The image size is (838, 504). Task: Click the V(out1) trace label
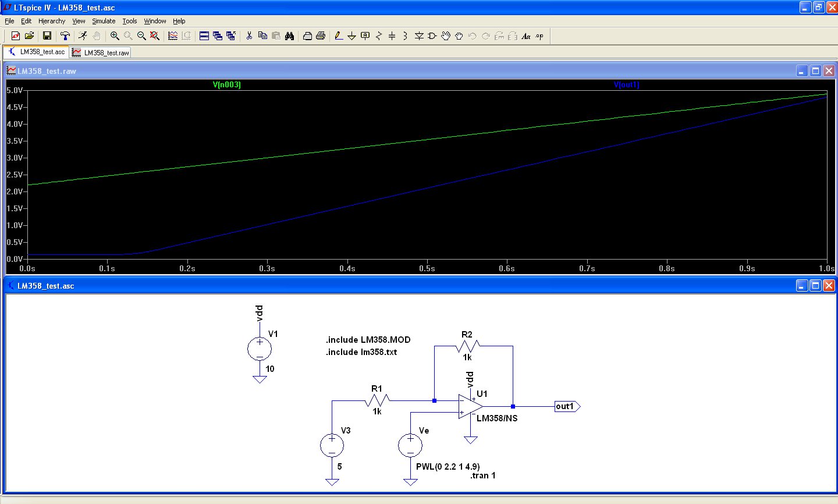(x=626, y=85)
